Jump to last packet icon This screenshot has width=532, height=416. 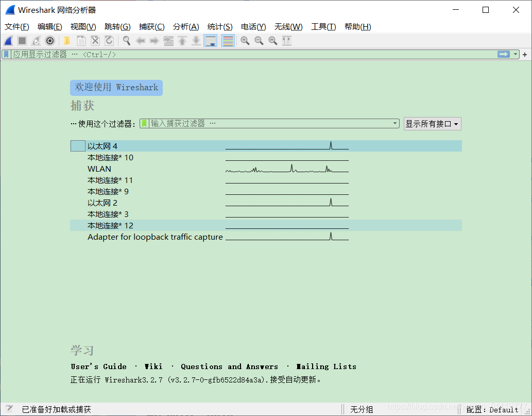[196, 41]
